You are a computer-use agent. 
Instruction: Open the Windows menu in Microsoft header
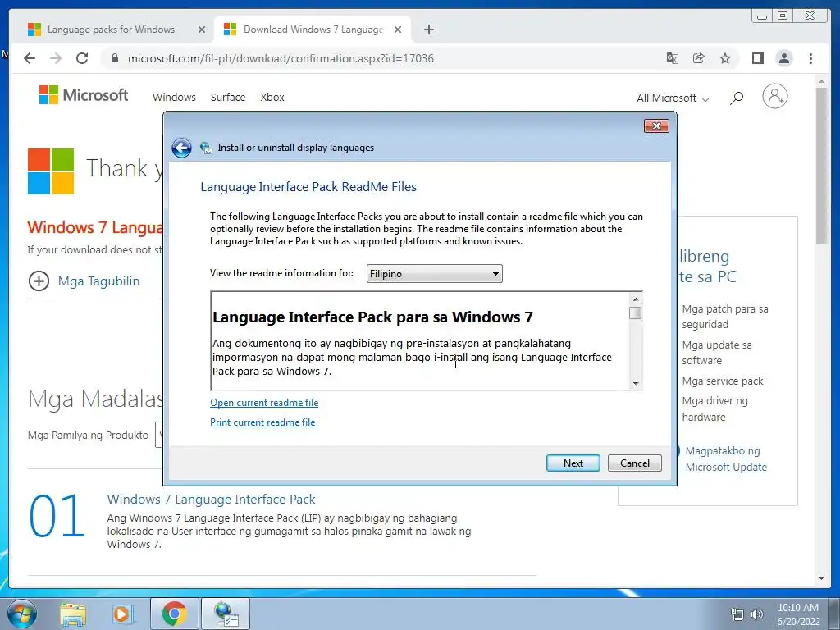(x=174, y=98)
